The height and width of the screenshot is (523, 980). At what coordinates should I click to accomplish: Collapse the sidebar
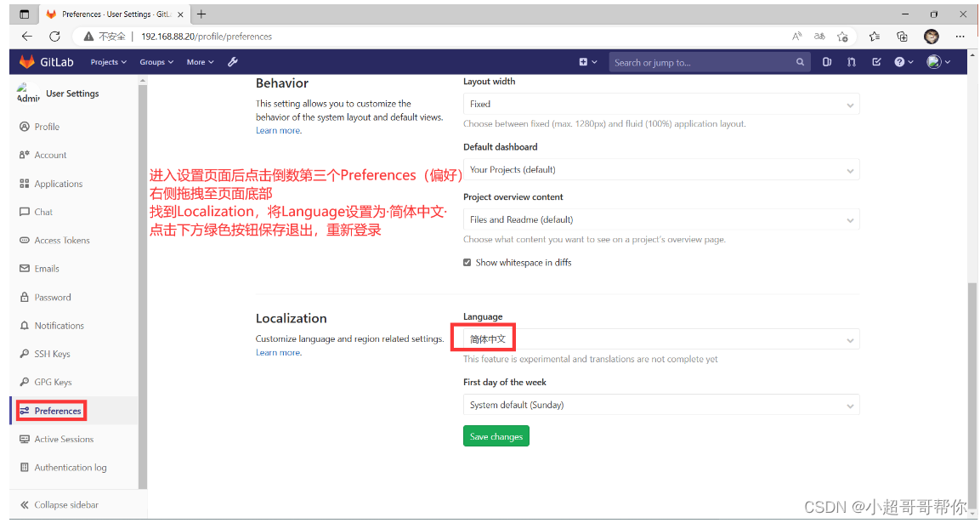click(59, 504)
